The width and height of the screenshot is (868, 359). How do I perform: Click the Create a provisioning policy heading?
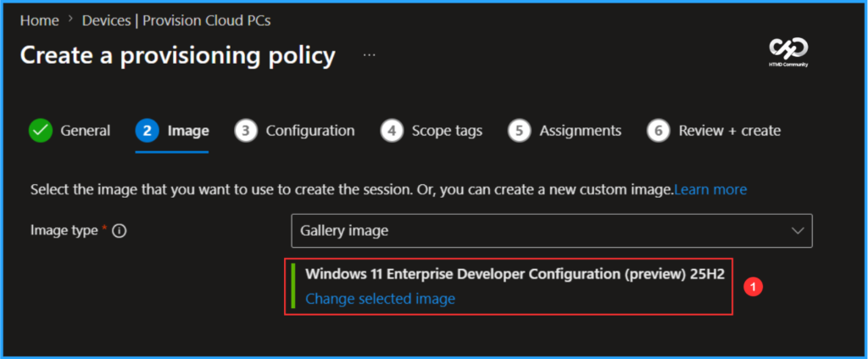click(x=178, y=55)
